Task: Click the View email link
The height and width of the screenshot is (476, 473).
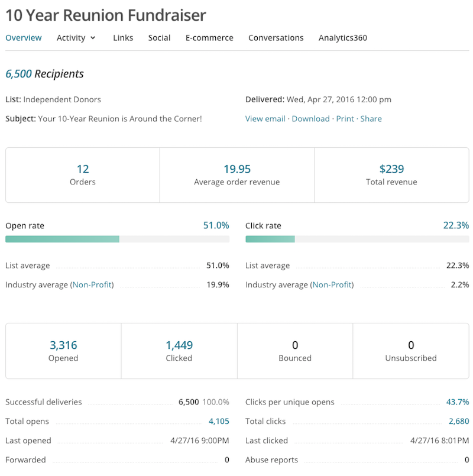Action: point(265,119)
